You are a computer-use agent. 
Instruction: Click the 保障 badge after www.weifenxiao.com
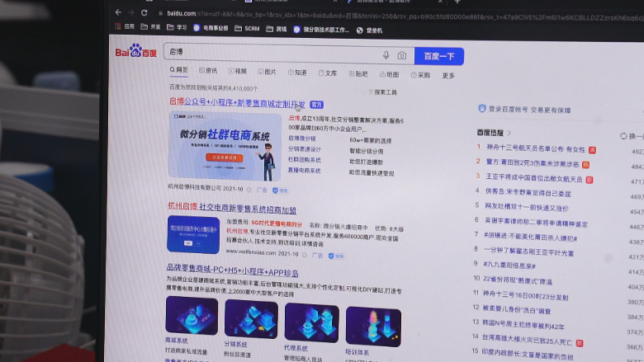(336, 256)
